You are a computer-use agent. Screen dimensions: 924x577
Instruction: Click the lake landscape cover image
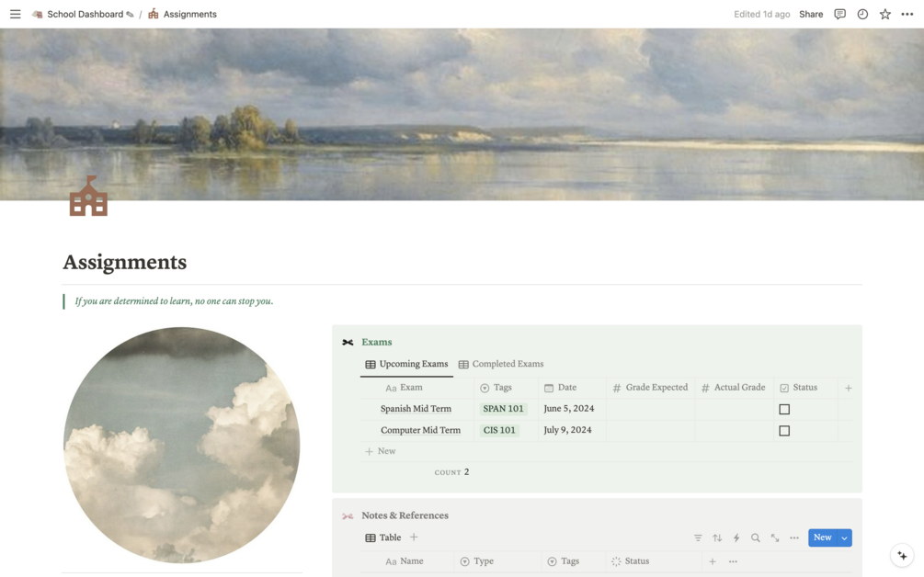[x=462, y=114]
